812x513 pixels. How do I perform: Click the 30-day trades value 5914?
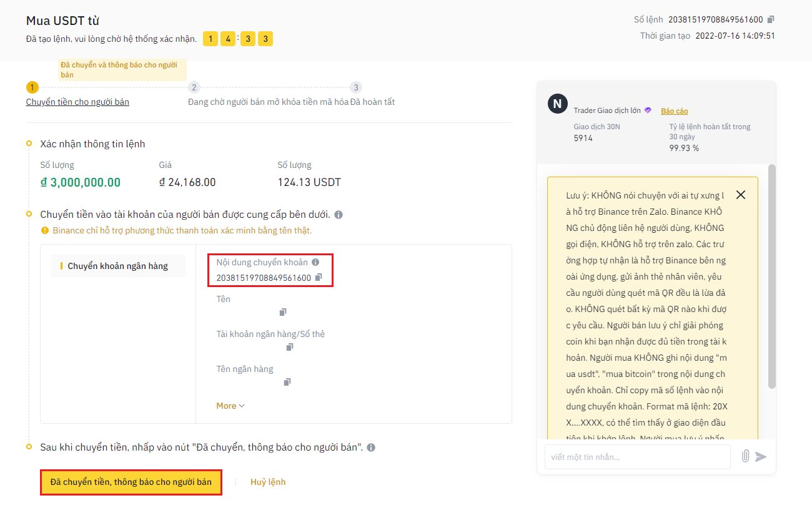tap(583, 138)
